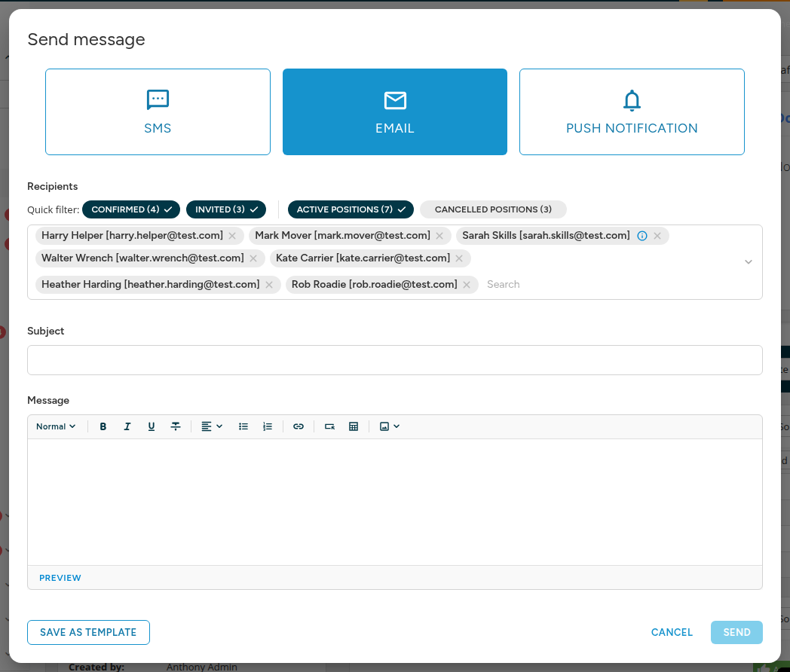This screenshot has width=790, height=672.
Task: Click Harry Helper recipient chip
Action: pyautogui.click(x=139, y=236)
